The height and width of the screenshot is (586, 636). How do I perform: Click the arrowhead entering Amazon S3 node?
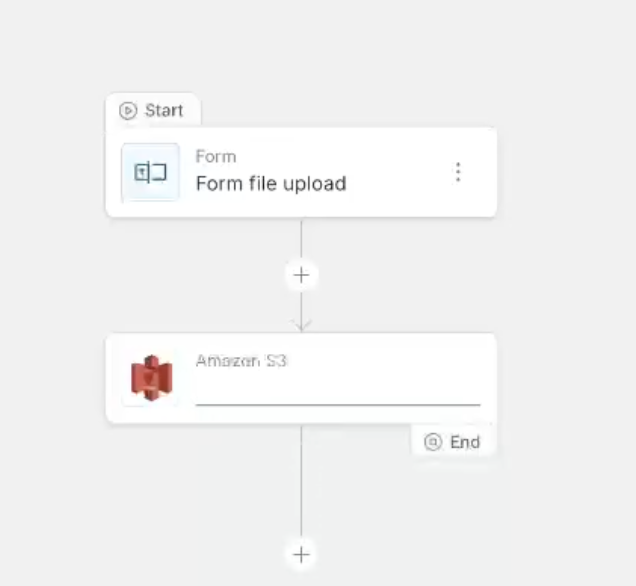click(301, 325)
